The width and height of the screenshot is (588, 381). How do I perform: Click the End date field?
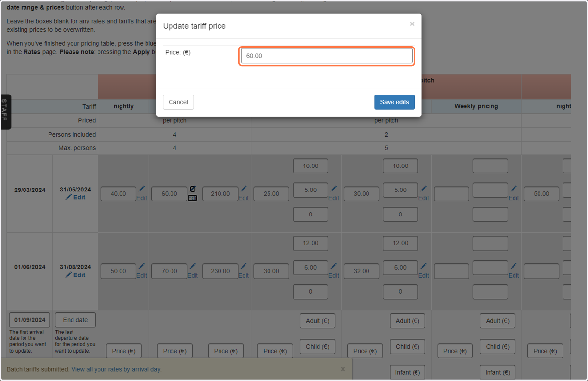[75, 320]
